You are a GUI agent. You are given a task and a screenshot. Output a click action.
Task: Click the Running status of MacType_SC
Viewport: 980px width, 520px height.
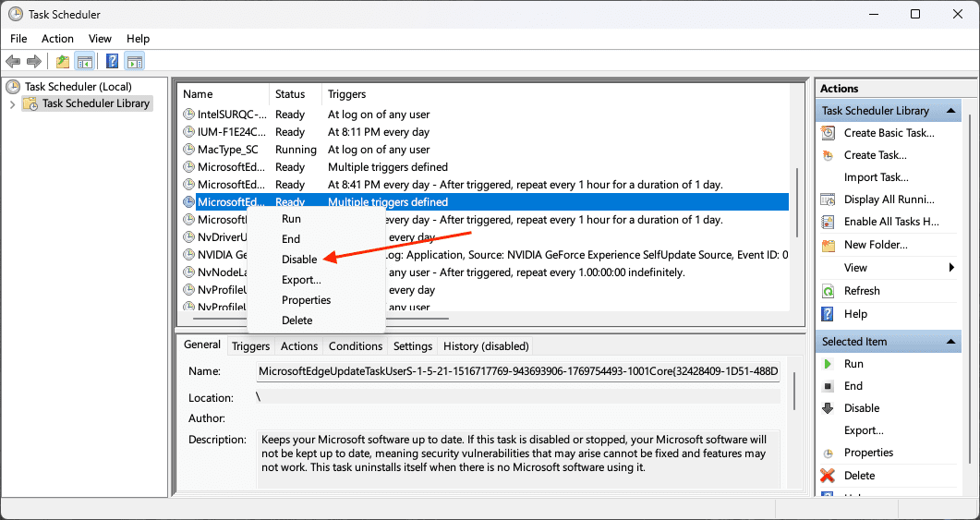coord(296,150)
